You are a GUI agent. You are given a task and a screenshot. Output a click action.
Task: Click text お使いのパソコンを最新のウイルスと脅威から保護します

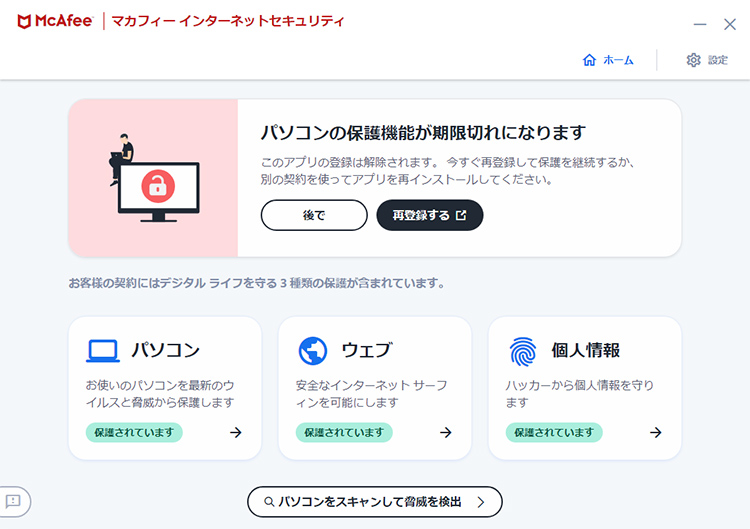click(x=160, y=394)
